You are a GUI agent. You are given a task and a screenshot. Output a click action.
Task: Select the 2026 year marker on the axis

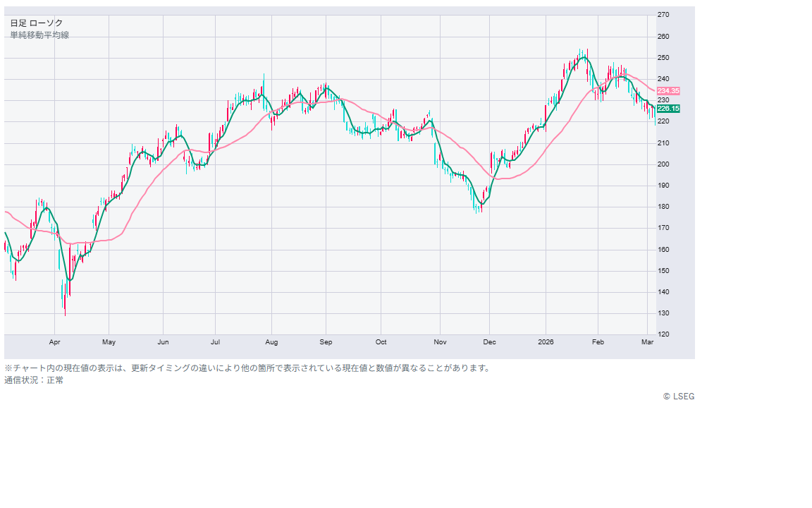546,342
